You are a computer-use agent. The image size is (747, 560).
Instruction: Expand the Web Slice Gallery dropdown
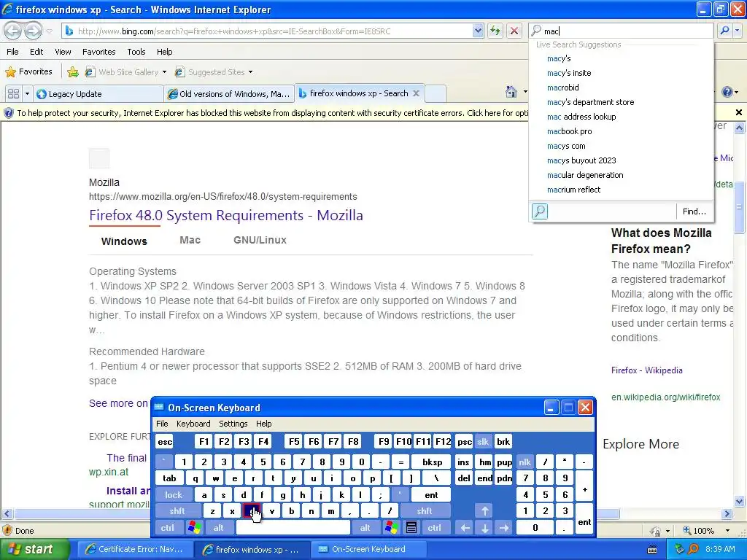pyautogui.click(x=164, y=72)
